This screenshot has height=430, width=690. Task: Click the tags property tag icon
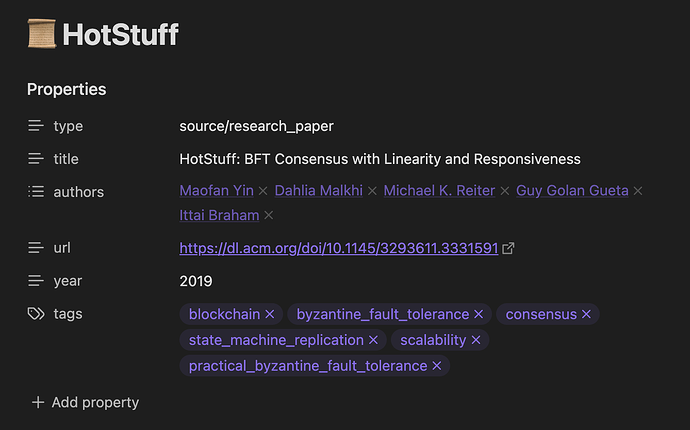tap(36, 314)
